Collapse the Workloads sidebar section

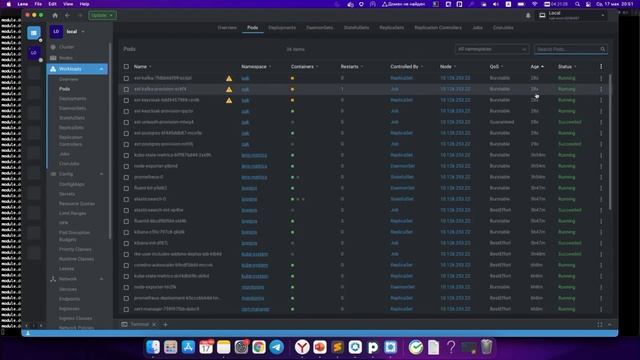pyautogui.click(x=101, y=69)
